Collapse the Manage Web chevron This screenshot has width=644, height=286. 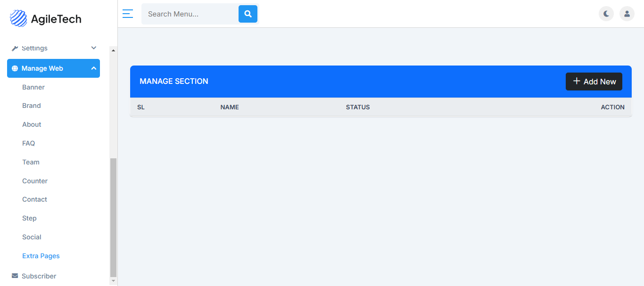94,68
